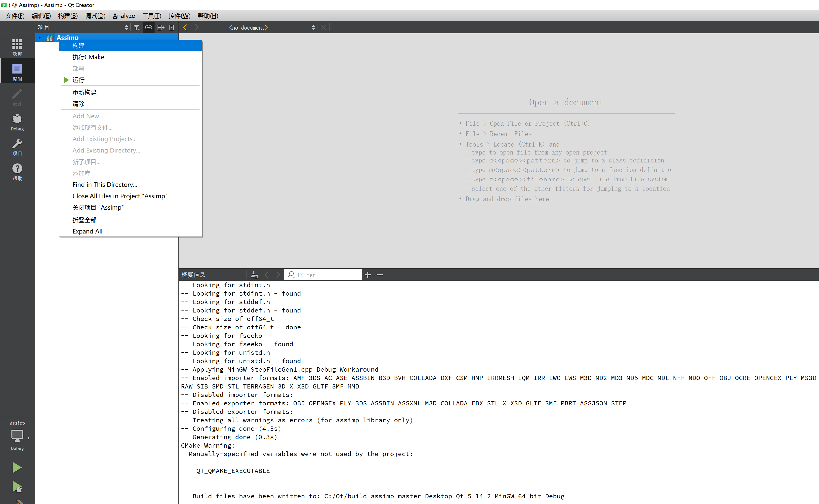Zoom out output pane with minus icon

pyautogui.click(x=379, y=275)
